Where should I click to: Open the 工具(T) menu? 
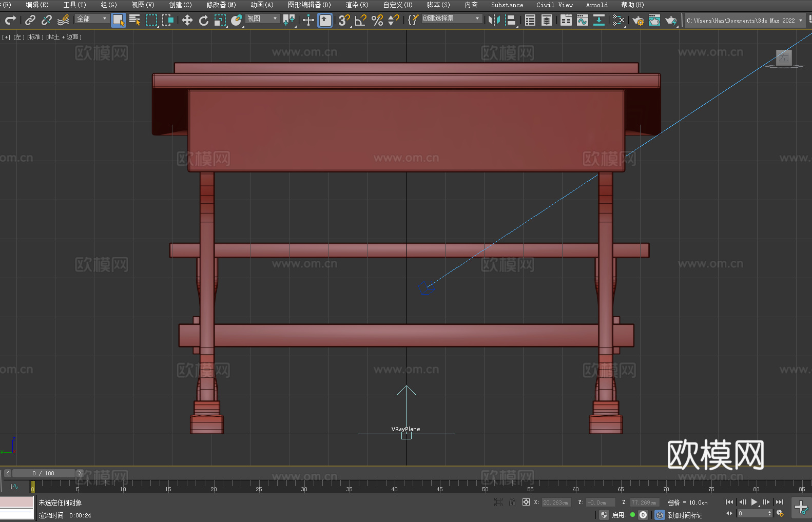(x=74, y=5)
